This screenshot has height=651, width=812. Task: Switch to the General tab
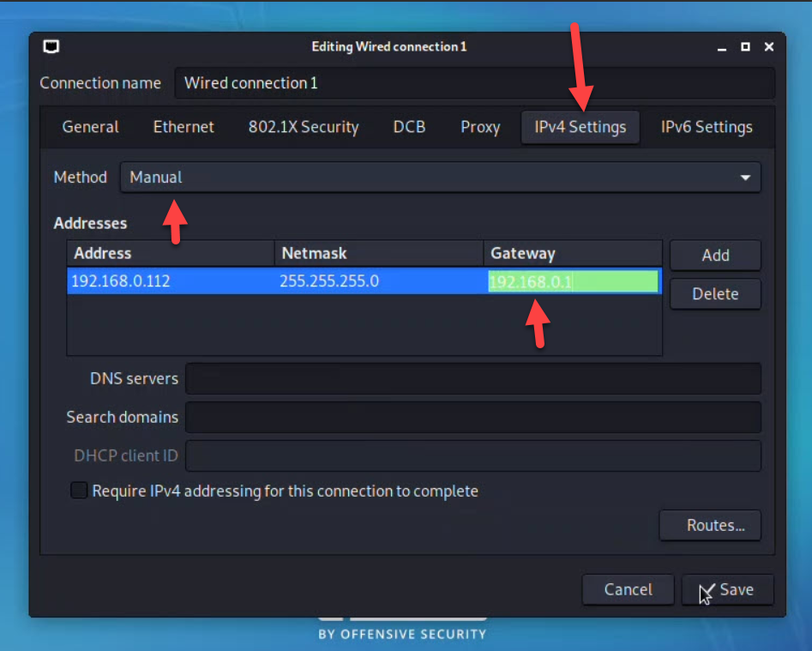pyautogui.click(x=90, y=127)
